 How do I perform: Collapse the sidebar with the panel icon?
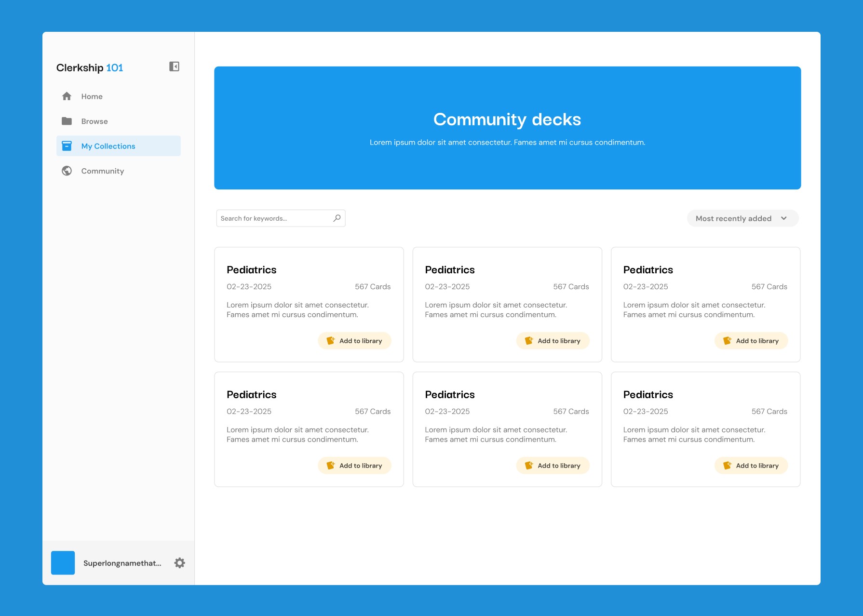click(174, 67)
